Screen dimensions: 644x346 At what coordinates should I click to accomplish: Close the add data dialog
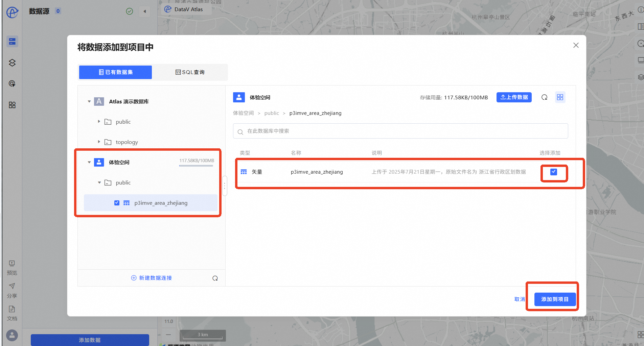tap(576, 45)
